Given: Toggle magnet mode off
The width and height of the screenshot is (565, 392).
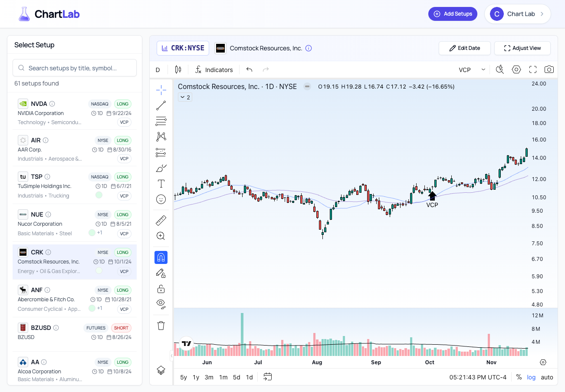Looking at the screenshot, I should point(161,257).
